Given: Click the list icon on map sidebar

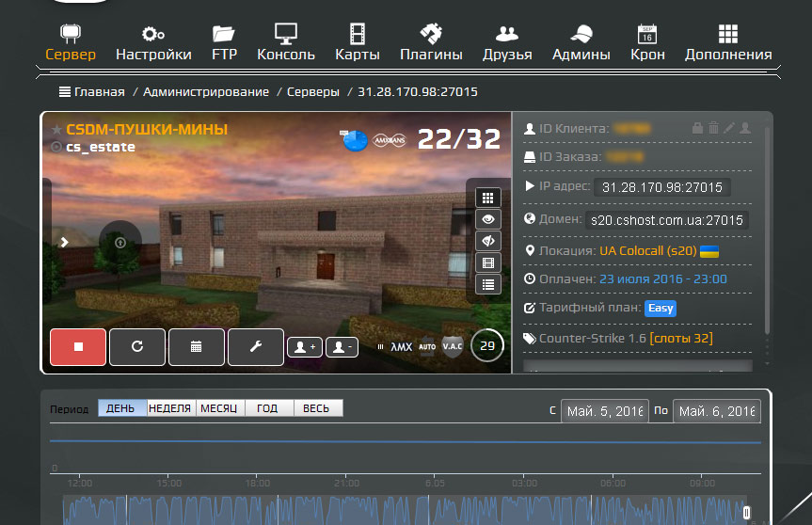Looking at the screenshot, I should 487,285.
